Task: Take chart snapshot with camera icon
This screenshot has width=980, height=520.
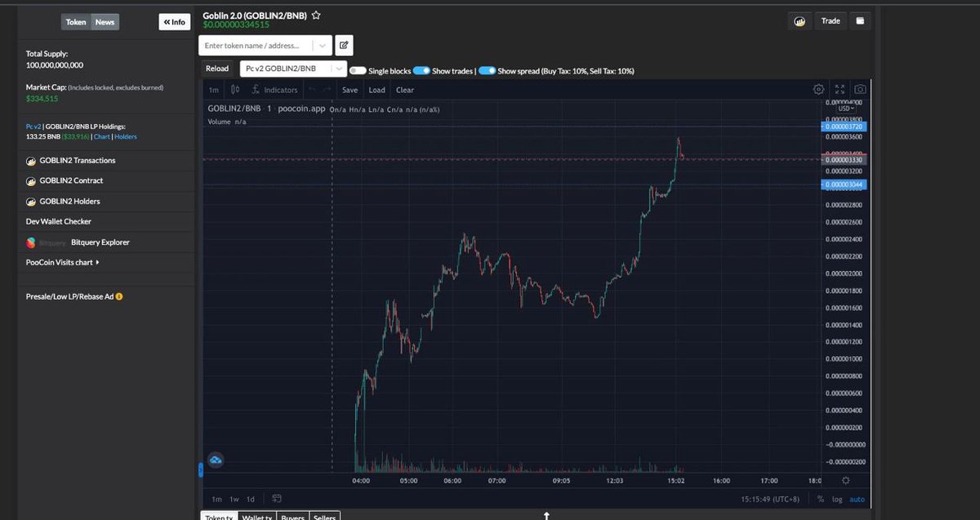Action: coord(860,90)
